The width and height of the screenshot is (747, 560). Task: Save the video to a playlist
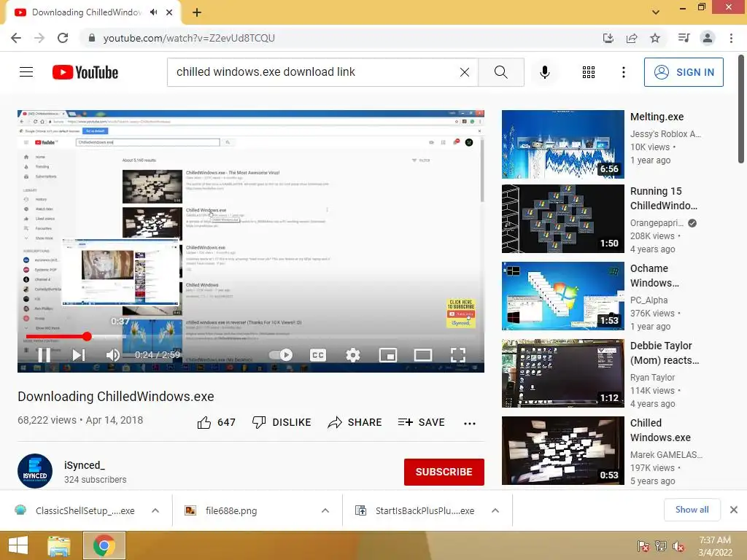click(422, 422)
